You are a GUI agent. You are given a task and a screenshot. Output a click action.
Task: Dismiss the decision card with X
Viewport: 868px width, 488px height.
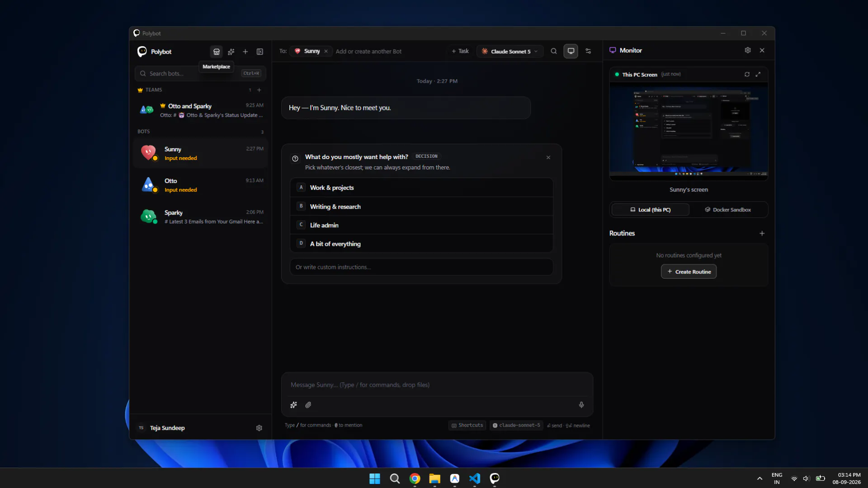click(x=548, y=157)
